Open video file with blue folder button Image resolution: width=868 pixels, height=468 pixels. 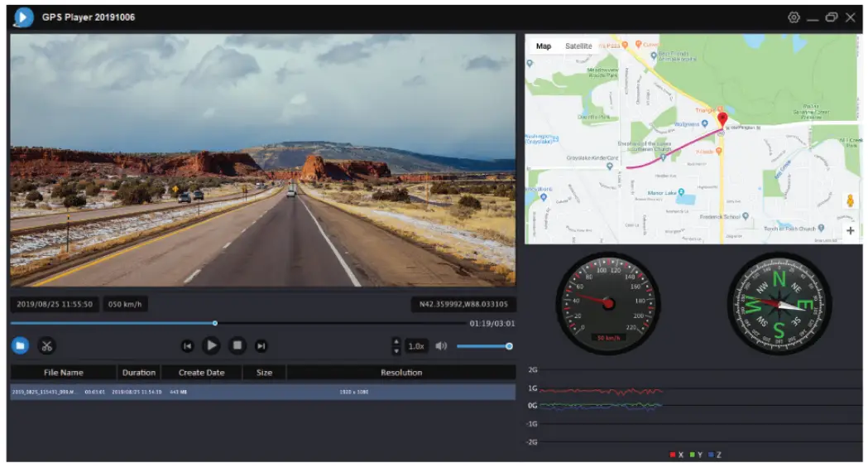coord(20,346)
